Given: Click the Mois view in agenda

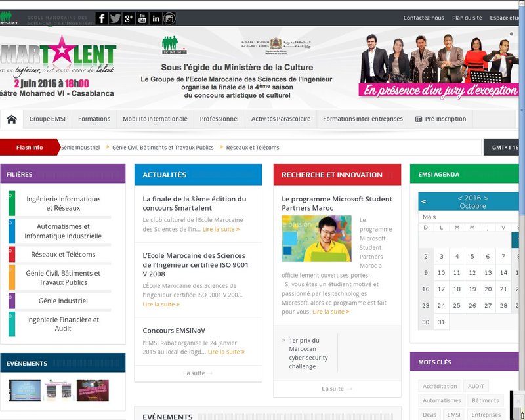Looking at the screenshot, I should point(429,217).
